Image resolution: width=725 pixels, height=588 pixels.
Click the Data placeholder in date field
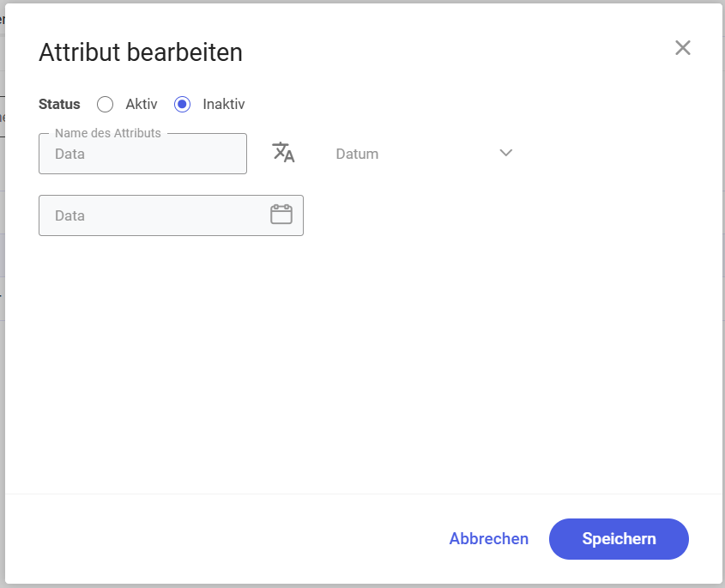tap(69, 215)
